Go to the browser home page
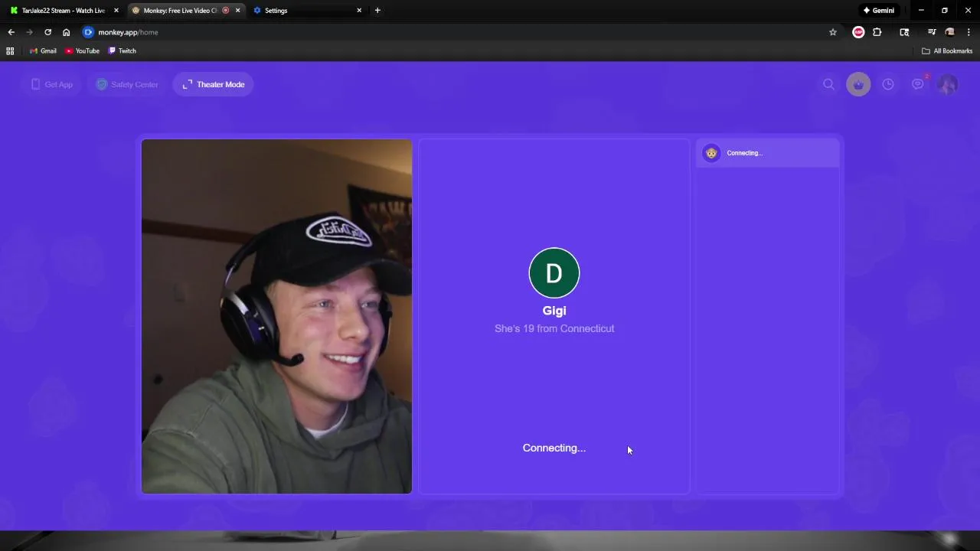The height and width of the screenshot is (551, 980). 67,32
